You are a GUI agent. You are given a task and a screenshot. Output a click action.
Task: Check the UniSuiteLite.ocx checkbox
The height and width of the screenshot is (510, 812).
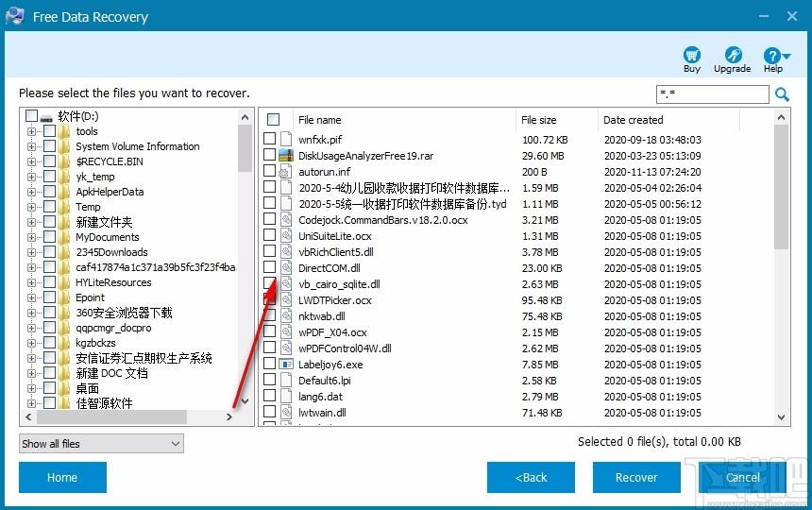[269, 234]
